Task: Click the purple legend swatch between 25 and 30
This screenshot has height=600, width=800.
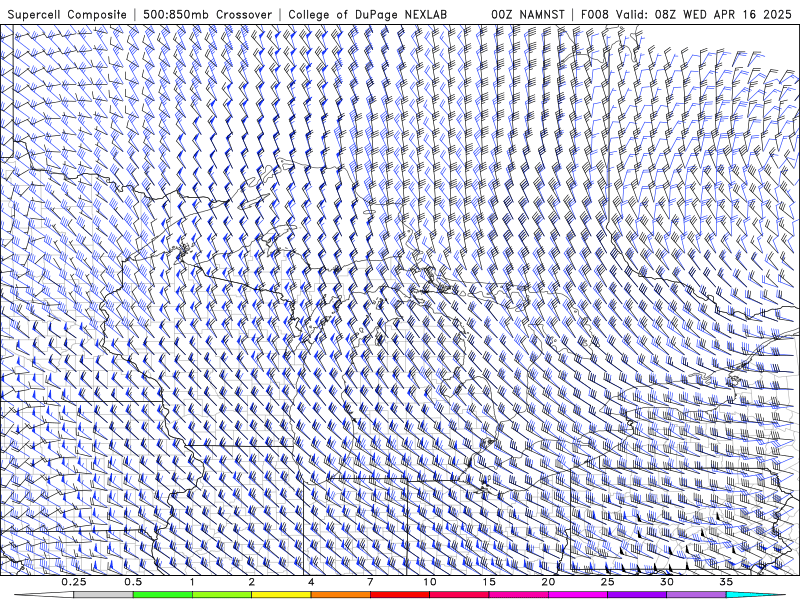Action: tap(637, 595)
